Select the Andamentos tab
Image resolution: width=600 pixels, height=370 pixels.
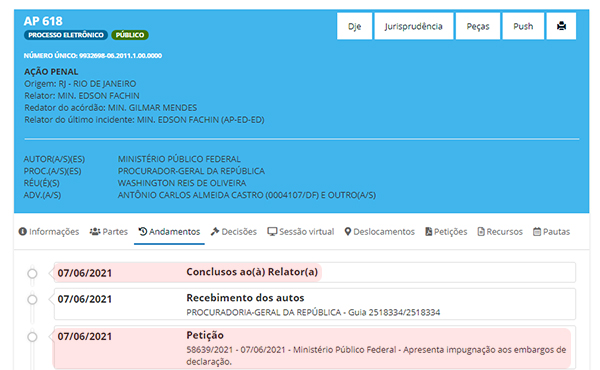coord(169,231)
